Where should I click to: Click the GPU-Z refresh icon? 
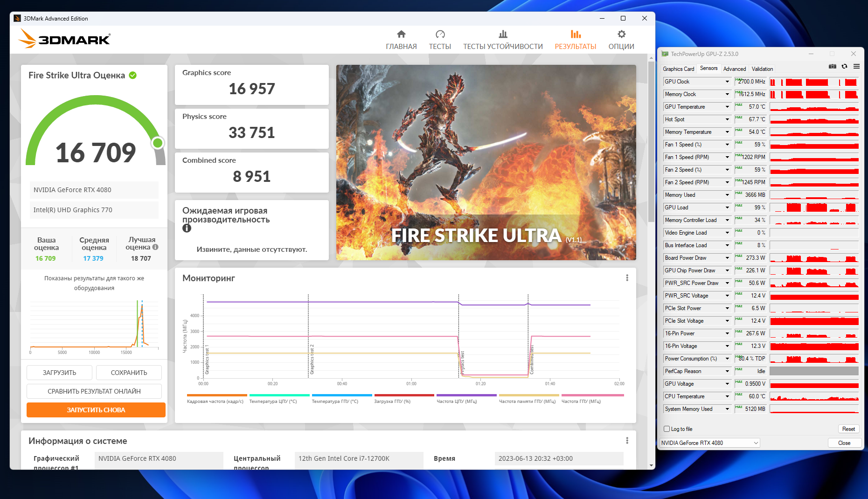(845, 67)
